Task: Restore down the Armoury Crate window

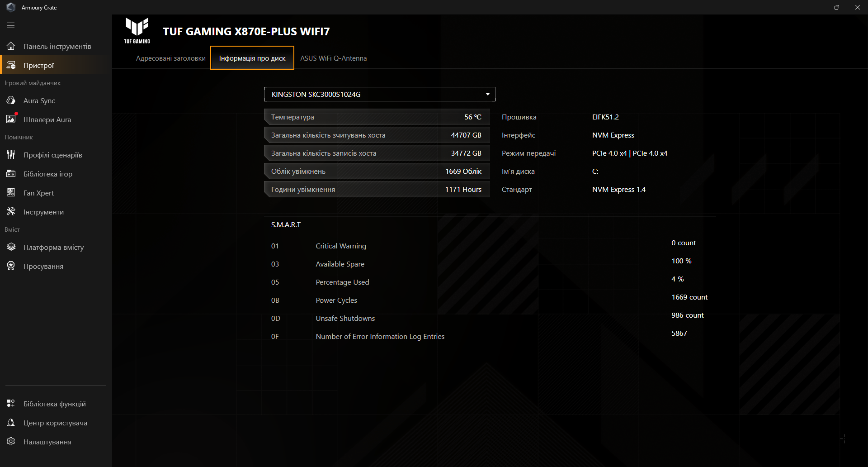Action: click(x=837, y=7)
